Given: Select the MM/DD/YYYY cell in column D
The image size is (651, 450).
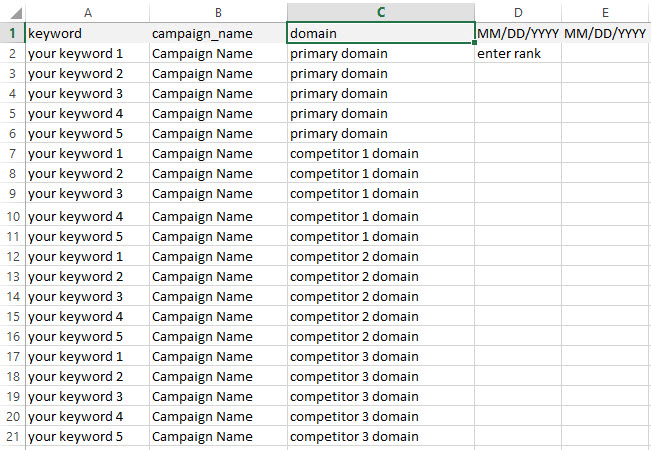Looking at the screenshot, I should pyautogui.click(x=517, y=34).
